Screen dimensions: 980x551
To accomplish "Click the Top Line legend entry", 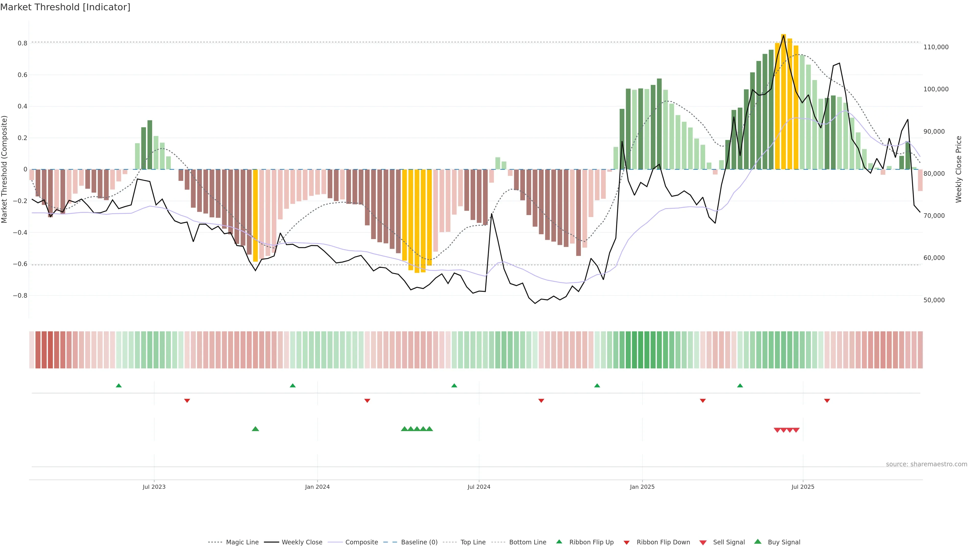I will (x=473, y=542).
